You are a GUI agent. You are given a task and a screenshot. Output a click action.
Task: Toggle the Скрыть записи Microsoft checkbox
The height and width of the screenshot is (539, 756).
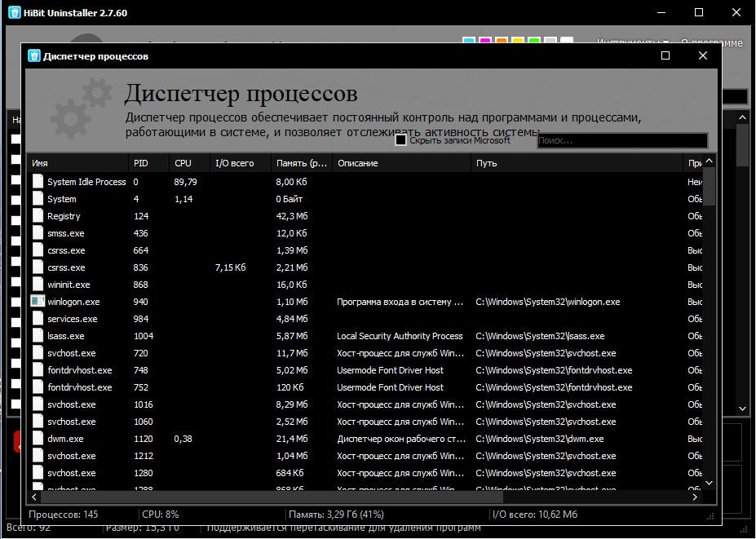400,140
